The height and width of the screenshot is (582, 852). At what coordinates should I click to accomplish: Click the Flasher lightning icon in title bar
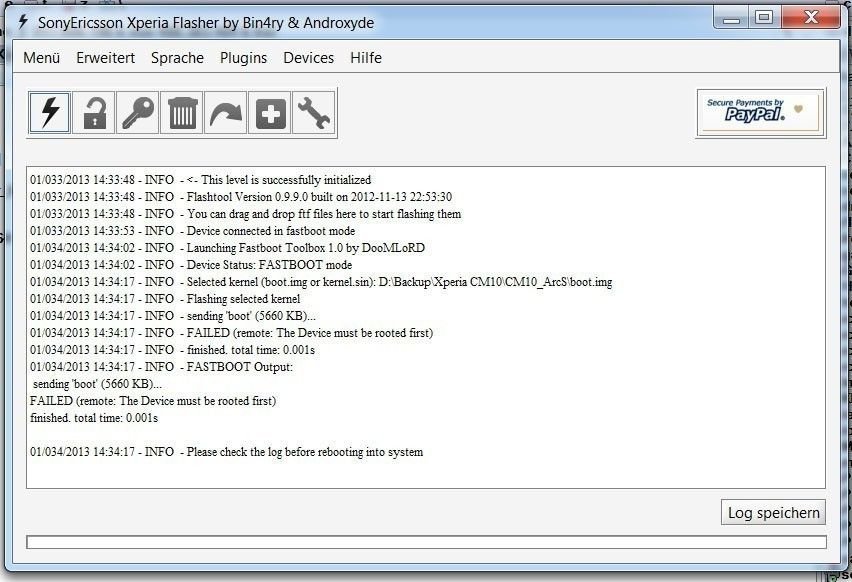point(23,22)
